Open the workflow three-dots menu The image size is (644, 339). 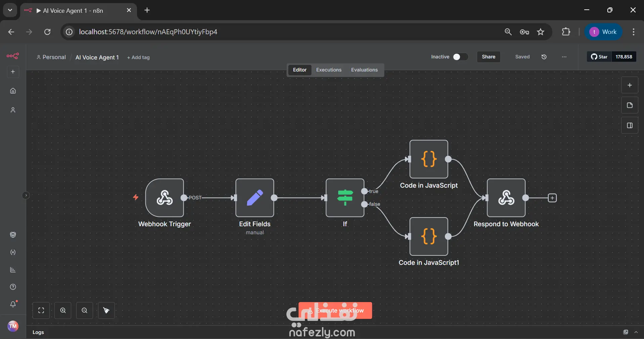click(564, 57)
